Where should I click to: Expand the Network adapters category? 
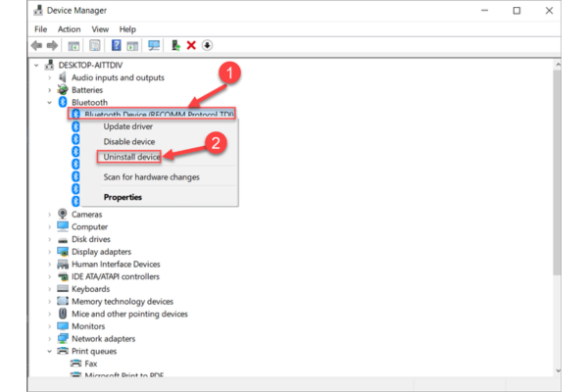pos(50,338)
